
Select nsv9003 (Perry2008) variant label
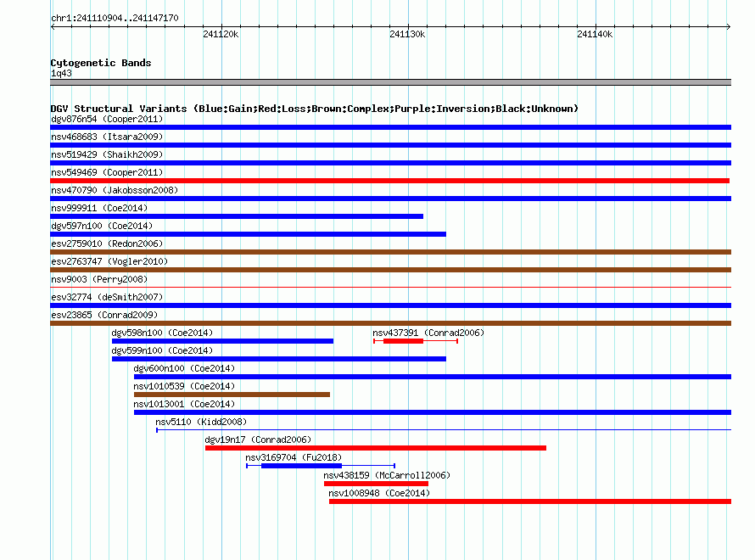[x=99, y=279]
